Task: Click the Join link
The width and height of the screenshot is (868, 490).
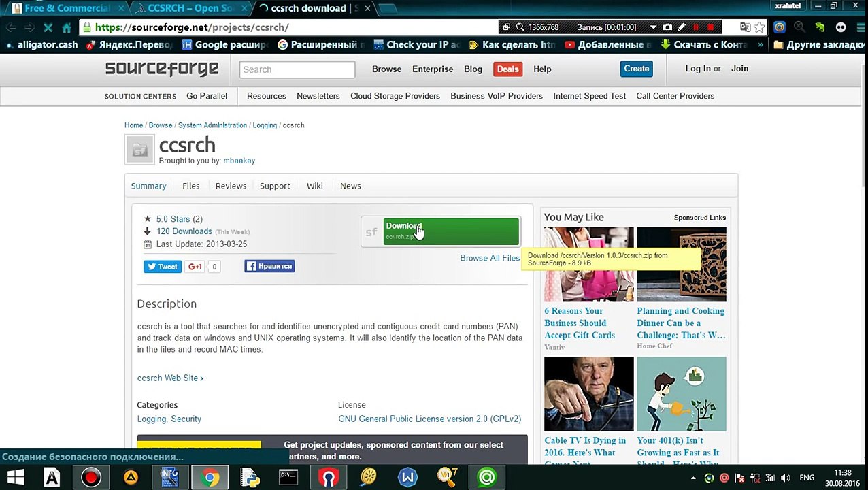Action: [739, 69]
